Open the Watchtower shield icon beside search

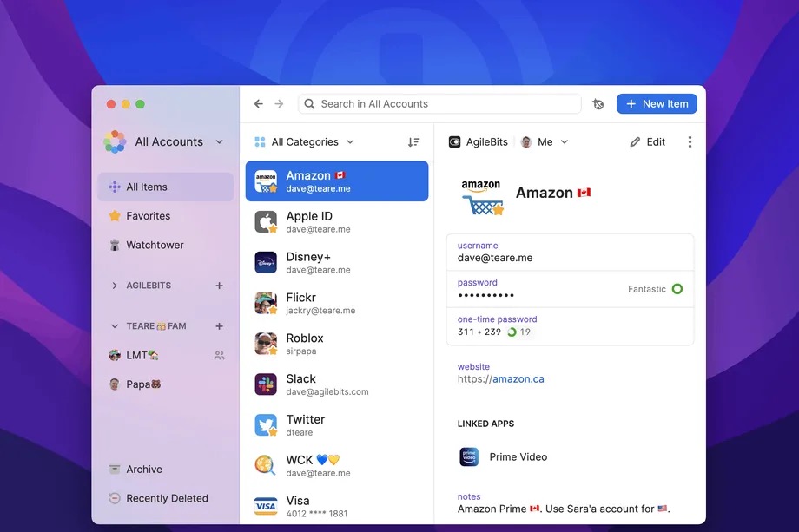(x=598, y=104)
